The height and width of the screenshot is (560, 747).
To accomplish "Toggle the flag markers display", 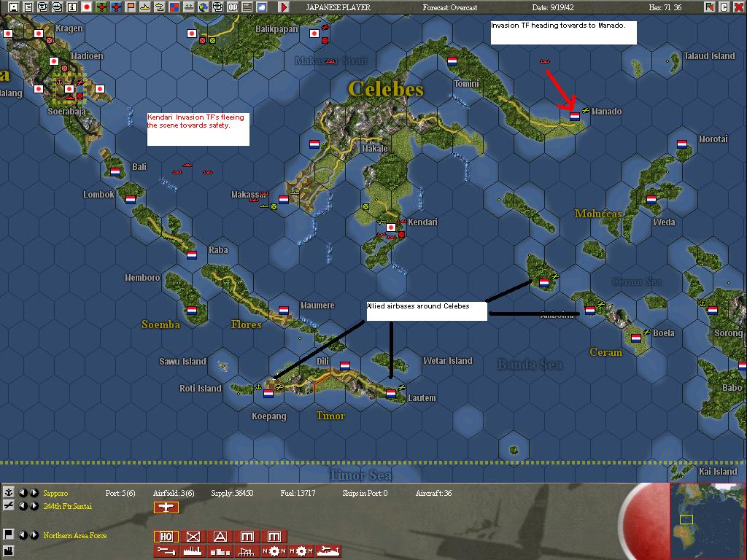I will point(132,6).
